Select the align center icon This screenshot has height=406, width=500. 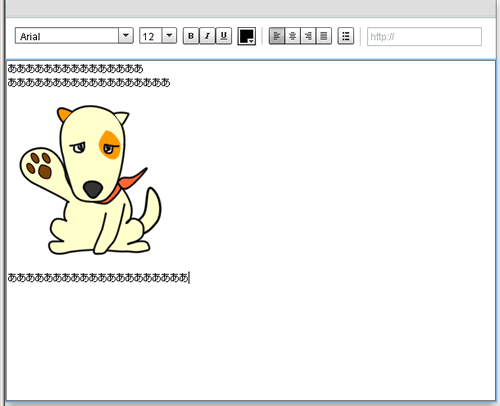coord(292,36)
